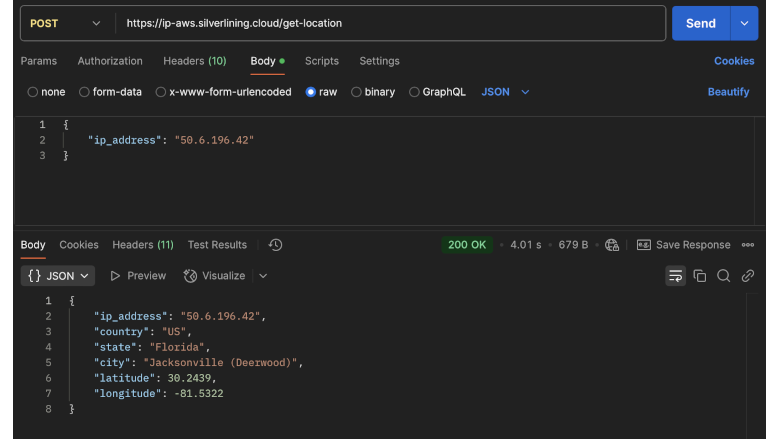780x439 pixels.
Task: Expand the Send button arrow menu
Action: point(744,23)
